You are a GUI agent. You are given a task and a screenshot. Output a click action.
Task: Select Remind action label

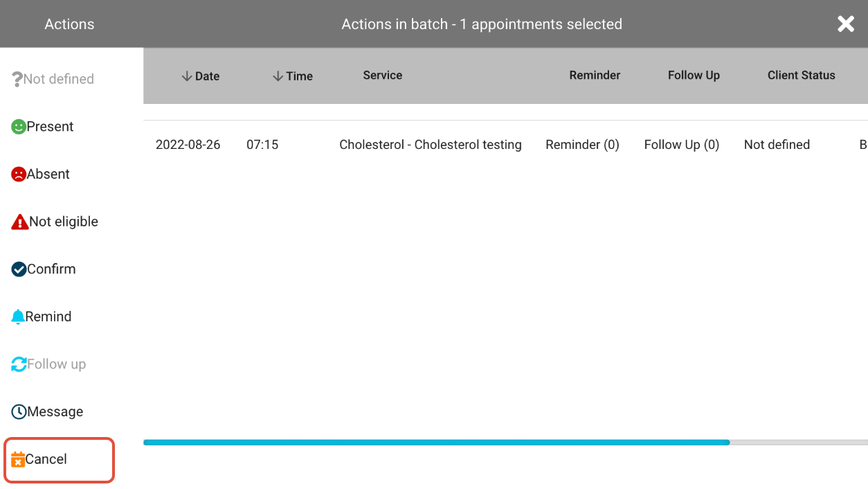point(48,317)
